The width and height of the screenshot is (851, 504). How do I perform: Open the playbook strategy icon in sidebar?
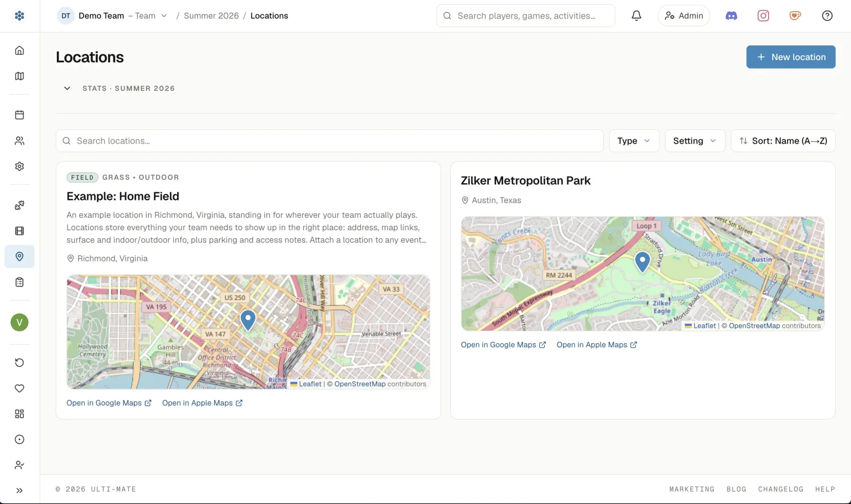tap(20, 205)
